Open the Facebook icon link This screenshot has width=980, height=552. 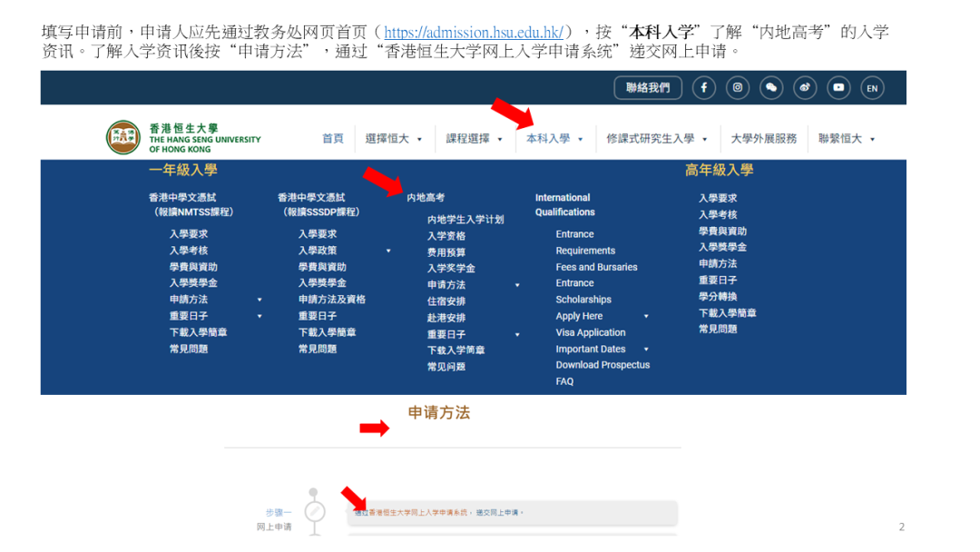(704, 87)
